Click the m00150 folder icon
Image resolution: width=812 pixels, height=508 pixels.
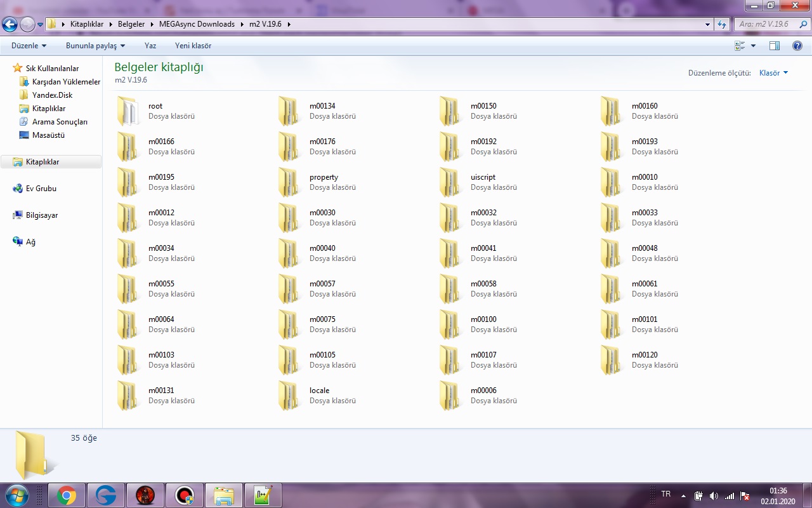[450, 111]
